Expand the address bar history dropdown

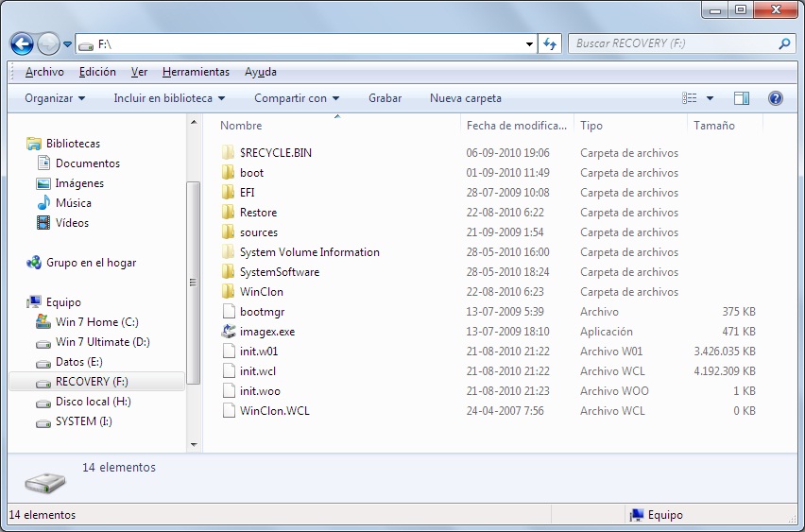[529, 44]
